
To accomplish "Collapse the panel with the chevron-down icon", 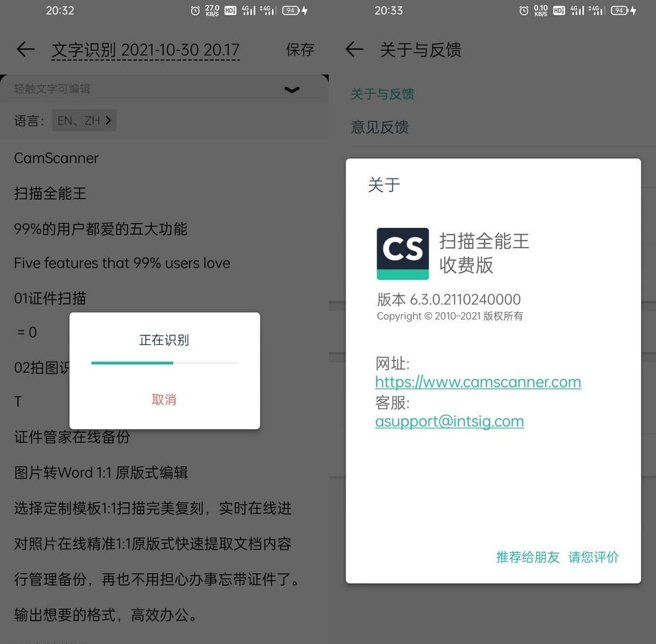I will tap(292, 90).
